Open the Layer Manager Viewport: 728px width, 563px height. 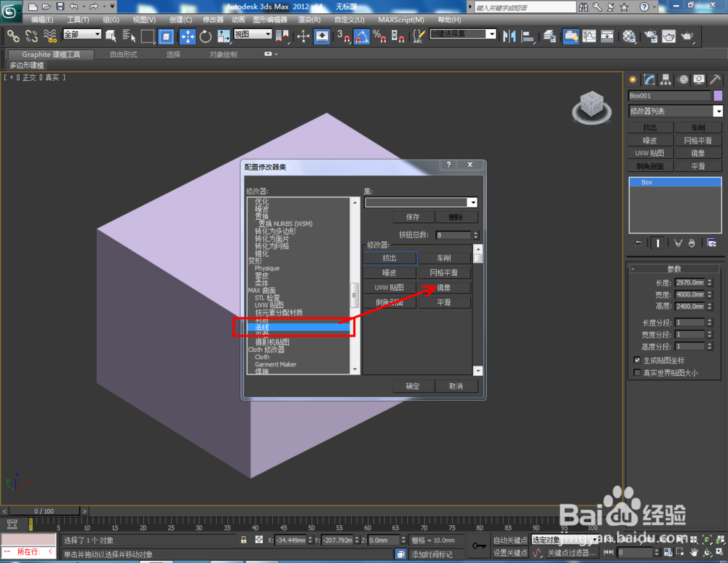coord(550,36)
